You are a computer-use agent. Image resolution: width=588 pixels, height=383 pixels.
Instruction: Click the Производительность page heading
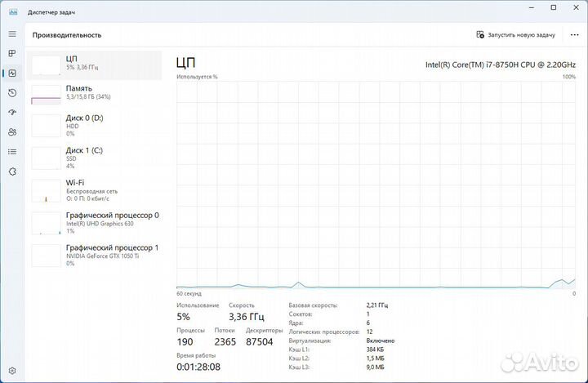[67, 35]
